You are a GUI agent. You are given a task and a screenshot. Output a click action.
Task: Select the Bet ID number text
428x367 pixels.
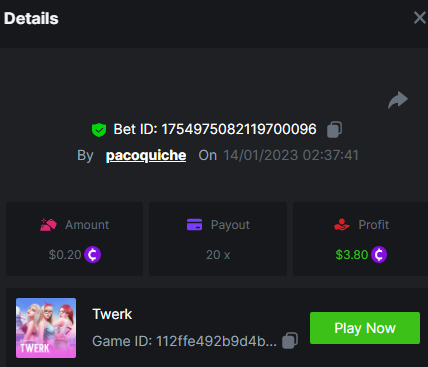coord(239,129)
